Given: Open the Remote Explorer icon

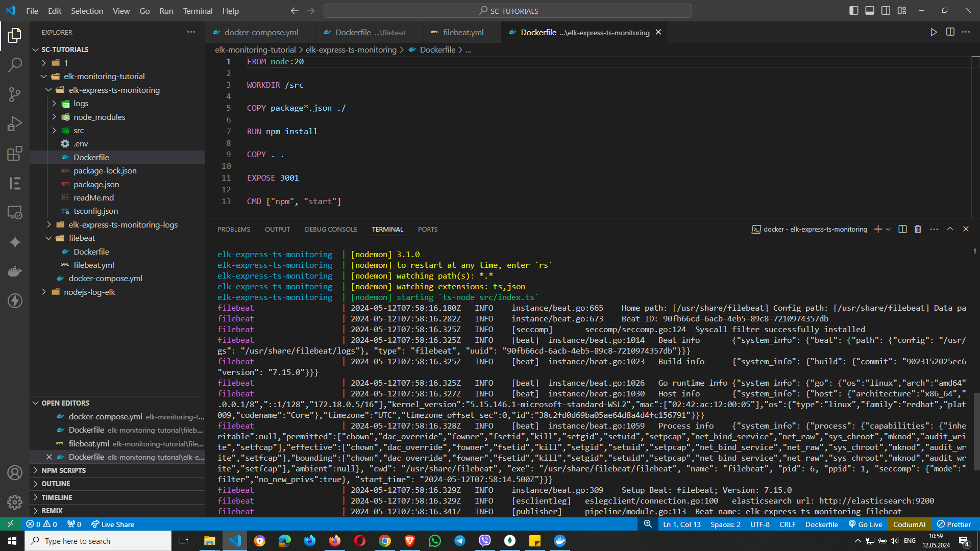Looking at the screenshot, I should tap(15, 212).
